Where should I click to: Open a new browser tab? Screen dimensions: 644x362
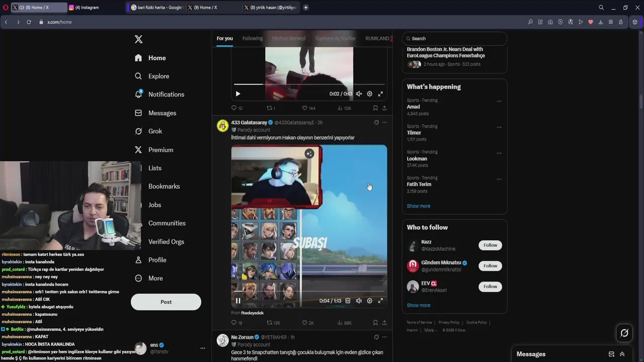pos(305,8)
